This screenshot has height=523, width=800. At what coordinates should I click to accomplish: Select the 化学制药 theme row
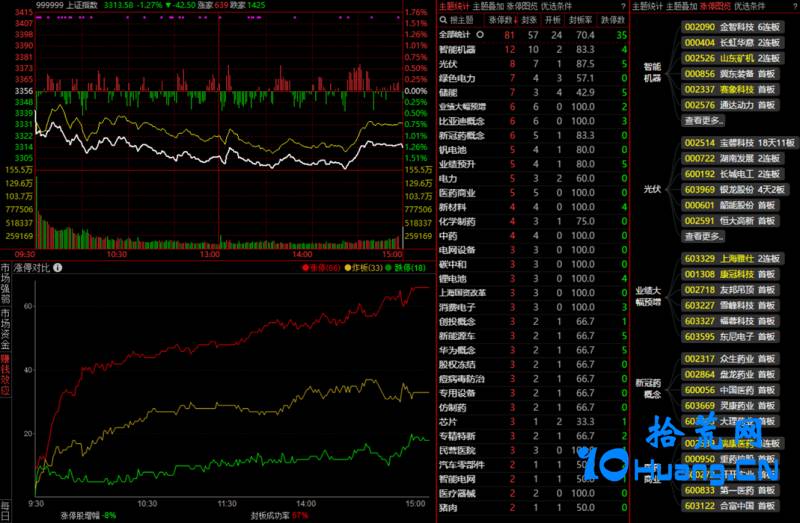pos(533,221)
